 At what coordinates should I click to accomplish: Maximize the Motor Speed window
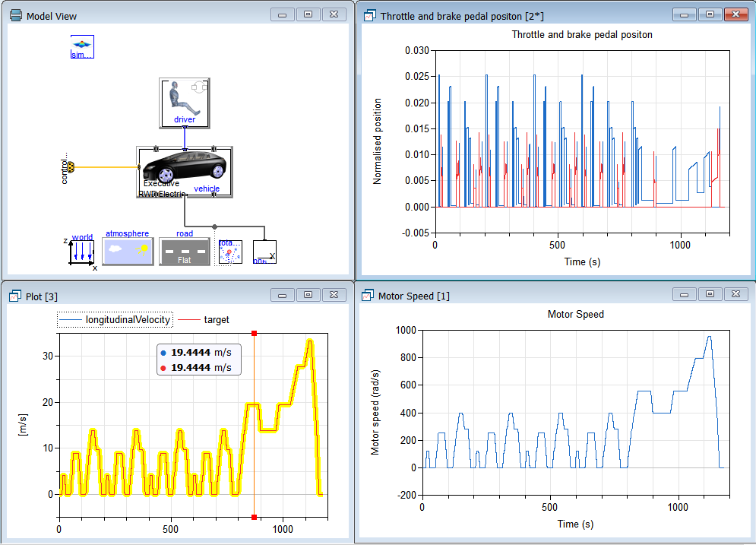[710, 294]
